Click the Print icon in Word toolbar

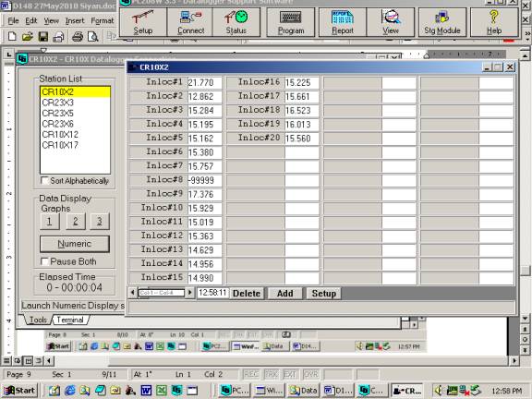[x=78, y=36]
